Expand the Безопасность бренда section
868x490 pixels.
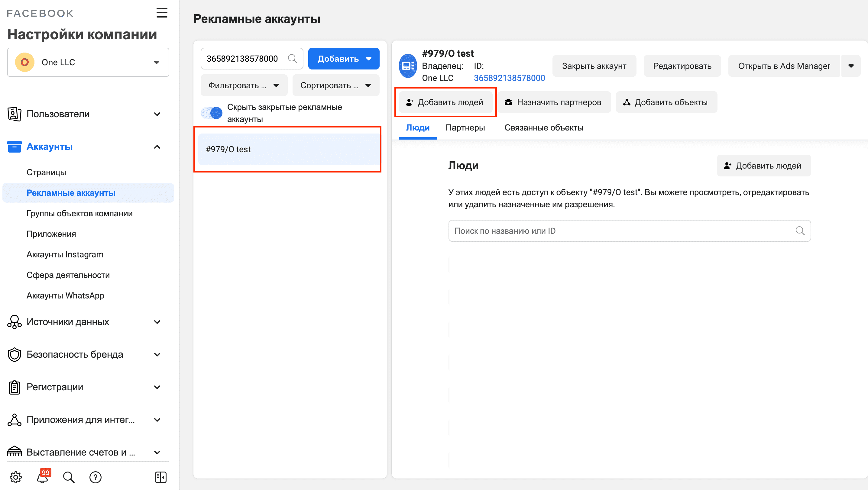(157, 355)
